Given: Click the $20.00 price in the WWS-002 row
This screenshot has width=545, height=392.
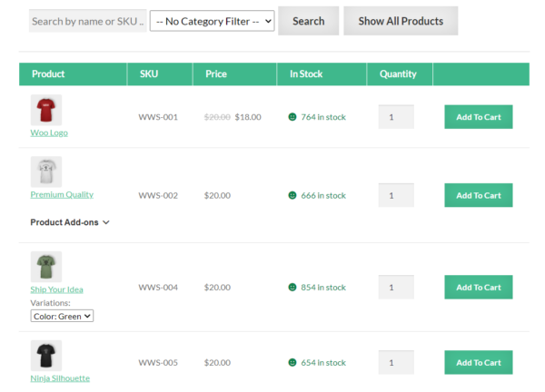Looking at the screenshot, I should coord(217,195).
